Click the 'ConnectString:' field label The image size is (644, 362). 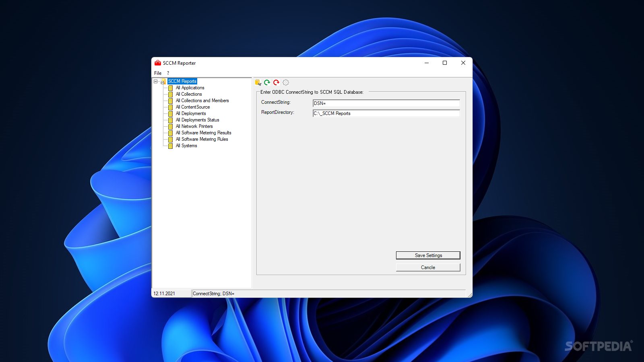click(x=276, y=102)
